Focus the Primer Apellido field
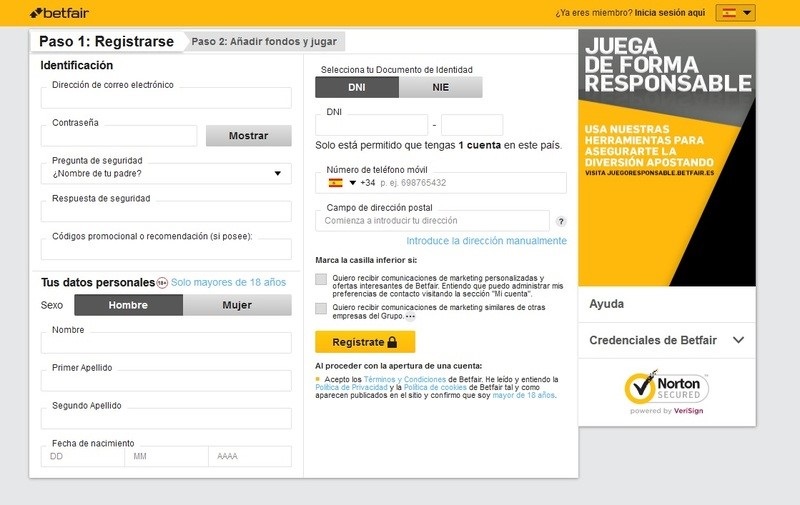The image size is (800, 505). (166, 381)
